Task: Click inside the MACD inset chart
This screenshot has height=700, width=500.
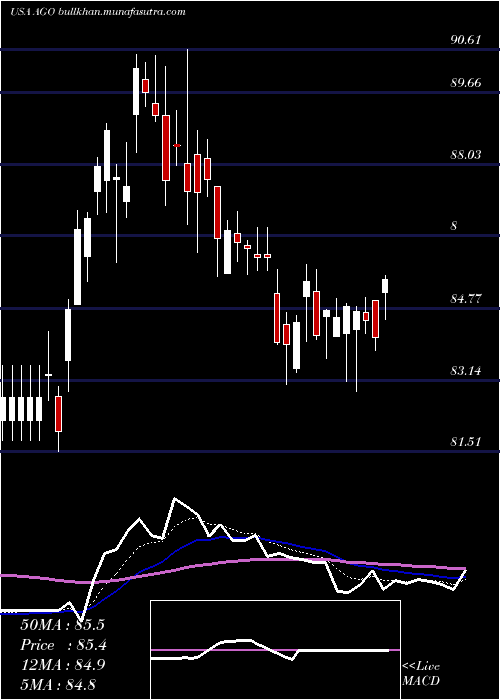Action: (275, 650)
